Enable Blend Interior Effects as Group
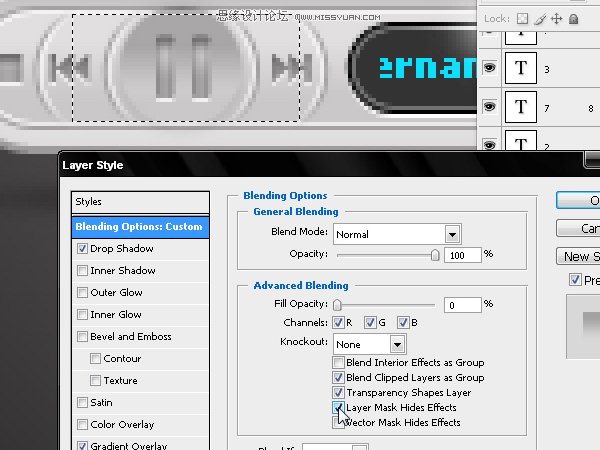The width and height of the screenshot is (600, 450). 338,362
